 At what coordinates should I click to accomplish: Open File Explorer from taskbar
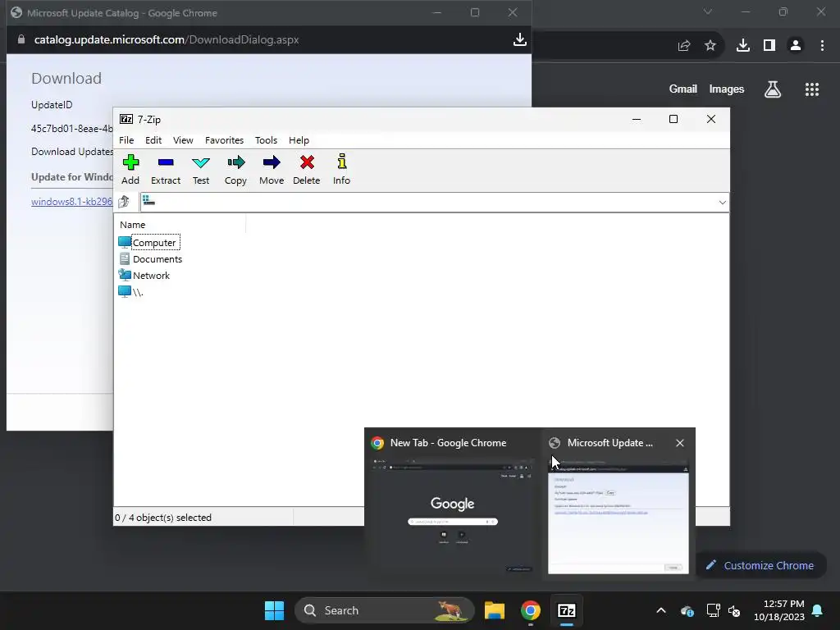pos(495,610)
